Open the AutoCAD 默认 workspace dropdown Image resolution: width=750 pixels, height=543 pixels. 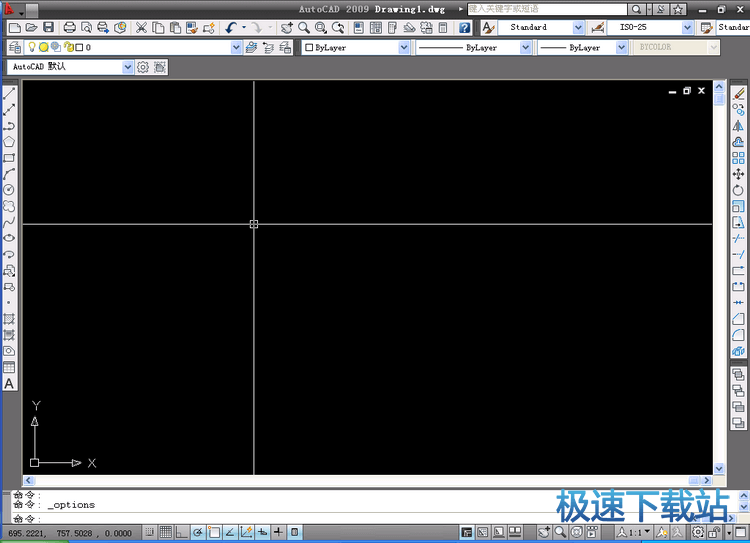127,67
